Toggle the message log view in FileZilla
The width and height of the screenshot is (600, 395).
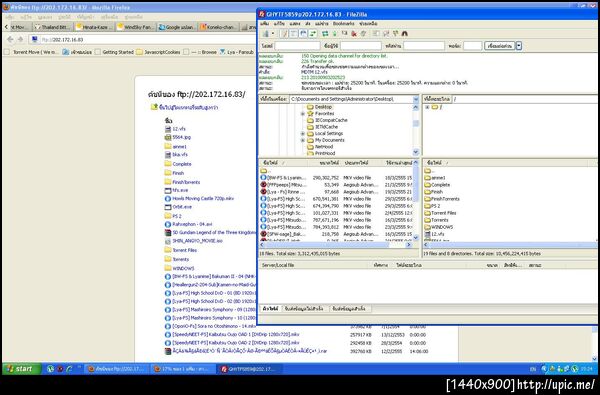point(284,34)
